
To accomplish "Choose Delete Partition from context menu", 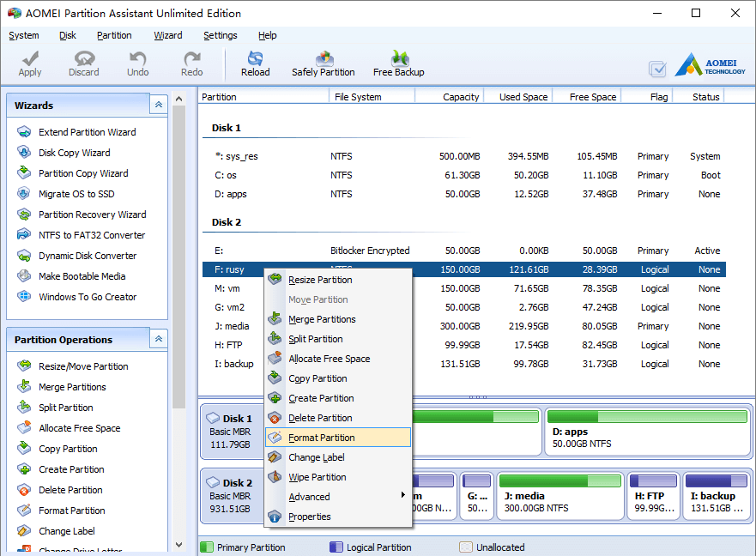I will pos(338,418).
